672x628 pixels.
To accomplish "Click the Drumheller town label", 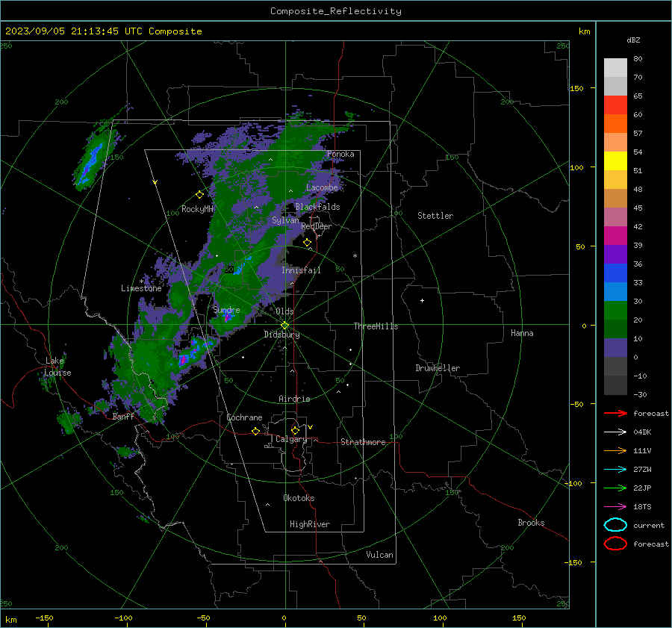I will (x=438, y=368).
